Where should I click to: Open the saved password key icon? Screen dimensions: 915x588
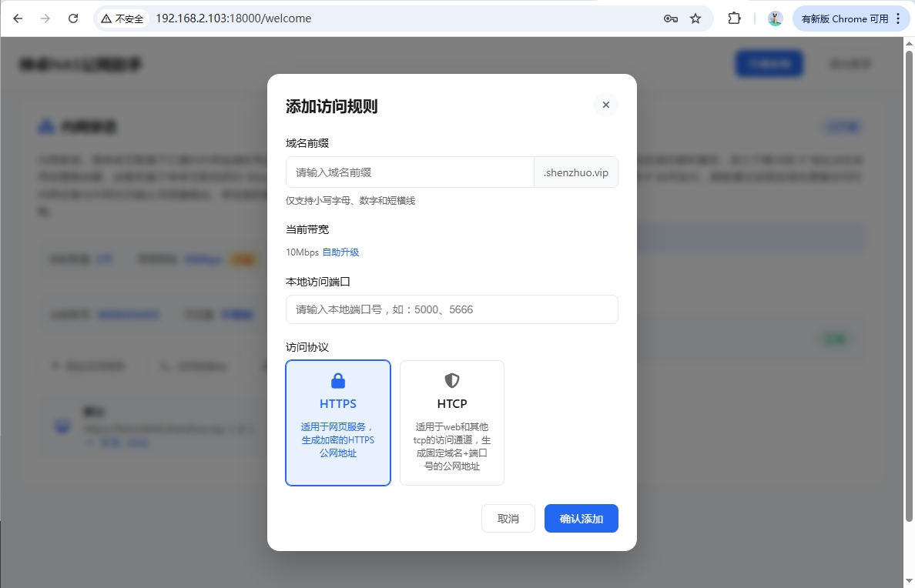coord(670,18)
